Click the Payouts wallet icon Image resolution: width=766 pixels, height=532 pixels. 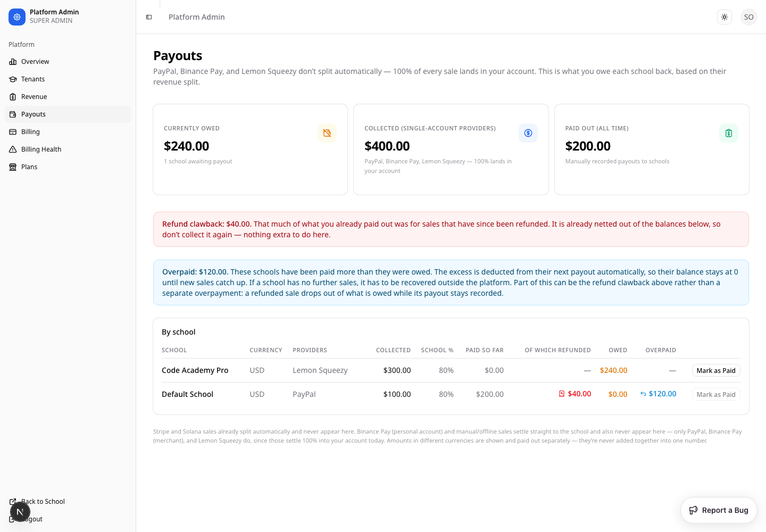(x=13, y=114)
